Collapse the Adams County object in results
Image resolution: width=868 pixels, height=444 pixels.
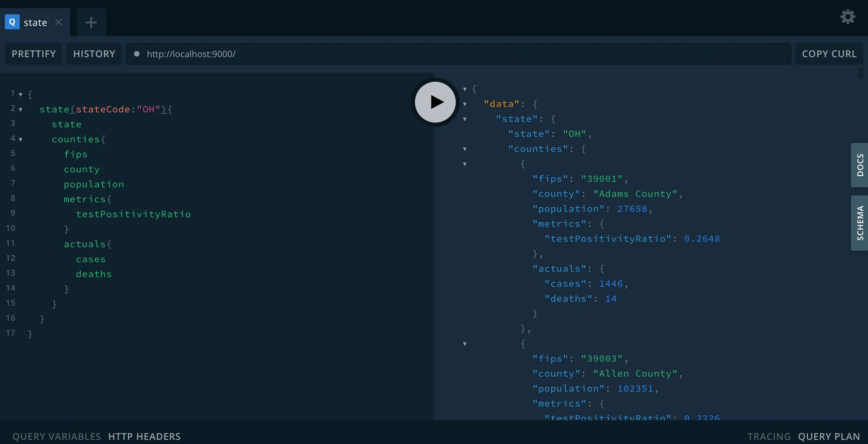[x=465, y=164]
